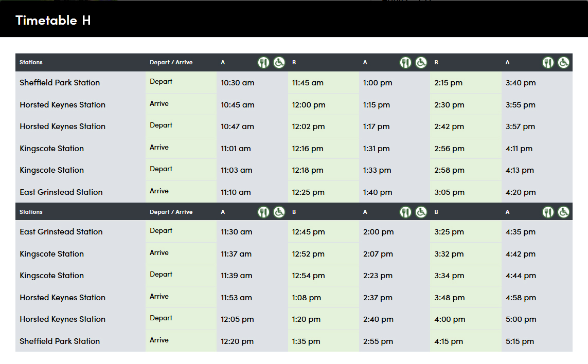Click the wheelchair icon in the top header's middle A column
Screen dimensions: 588x364
click(x=421, y=63)
